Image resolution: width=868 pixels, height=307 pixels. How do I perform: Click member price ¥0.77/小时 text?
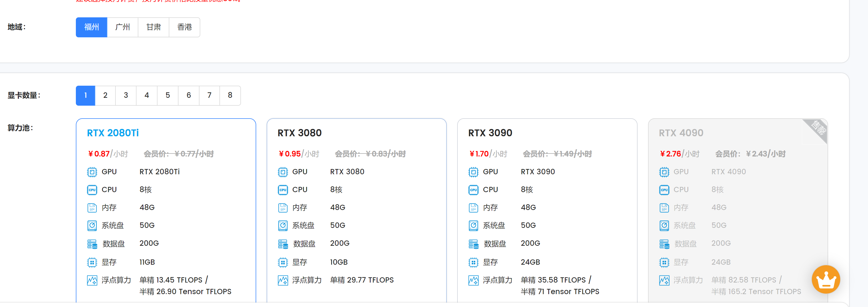179,154
